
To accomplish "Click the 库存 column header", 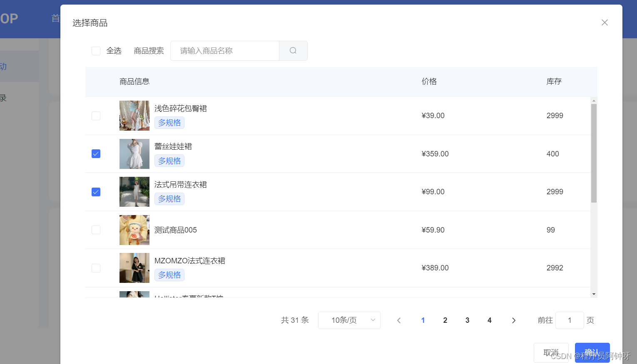I will point(554,82).
